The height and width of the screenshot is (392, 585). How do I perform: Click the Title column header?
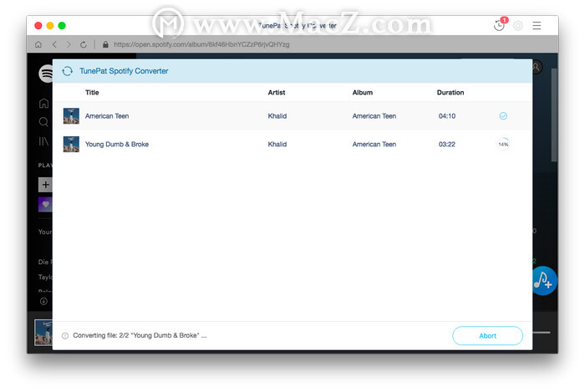tap(92, 93)
